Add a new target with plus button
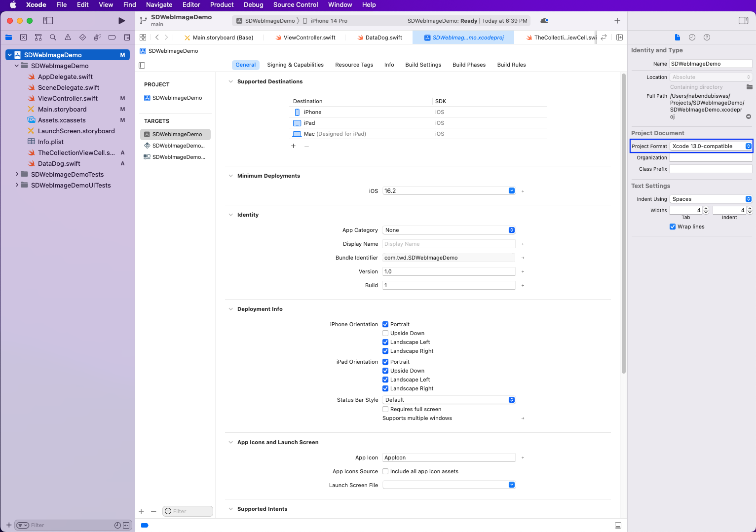Image resolution: width=756 pixels, height=532 pixels. pyautogui.click(x=141, y=512)
